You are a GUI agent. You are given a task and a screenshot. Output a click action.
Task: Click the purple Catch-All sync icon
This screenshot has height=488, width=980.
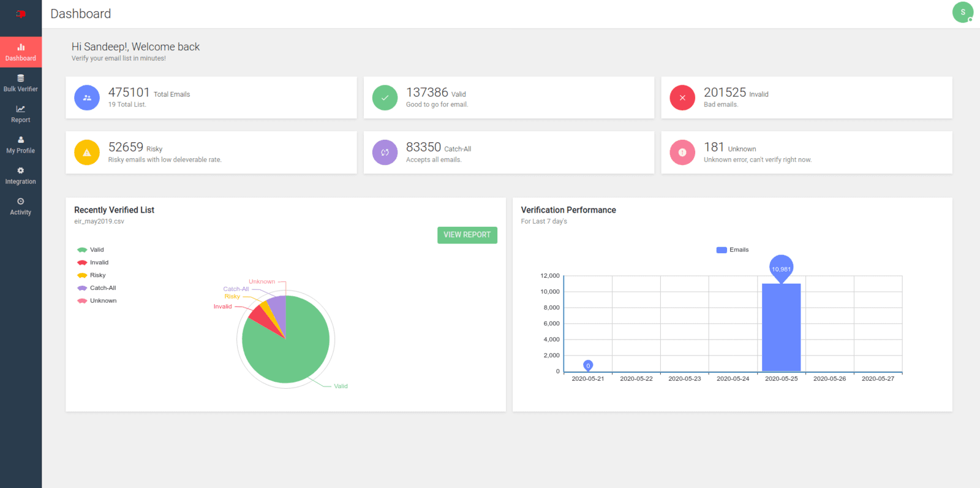[385, 153]
